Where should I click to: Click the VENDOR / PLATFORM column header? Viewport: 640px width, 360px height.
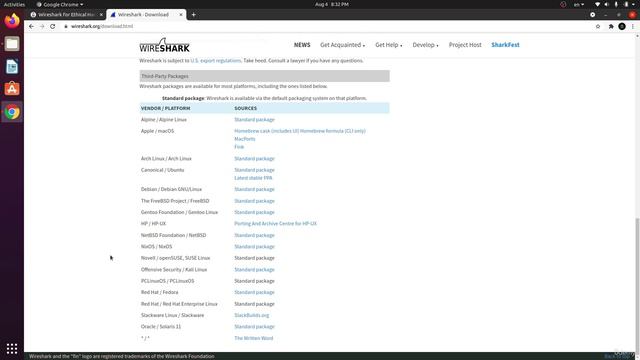point(165,108)
